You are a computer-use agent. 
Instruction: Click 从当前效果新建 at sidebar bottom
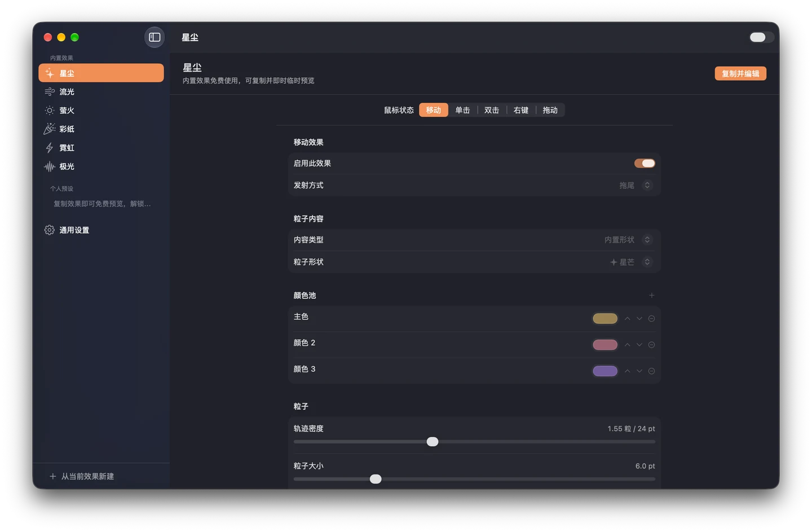(x=82, y=476)
